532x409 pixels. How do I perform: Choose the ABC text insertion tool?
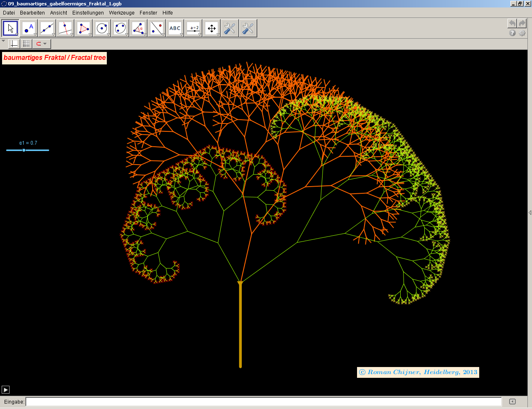pyautogui.click(x=175, y=28)
